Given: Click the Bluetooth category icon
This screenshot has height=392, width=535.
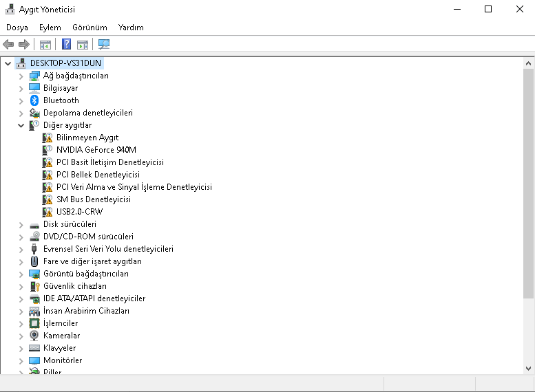Looking at the screenshot, I should tap(34, 100).
